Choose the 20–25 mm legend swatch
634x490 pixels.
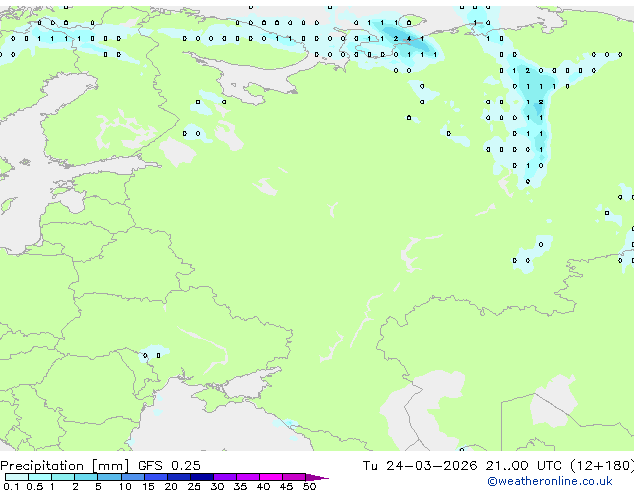(179, 477)
